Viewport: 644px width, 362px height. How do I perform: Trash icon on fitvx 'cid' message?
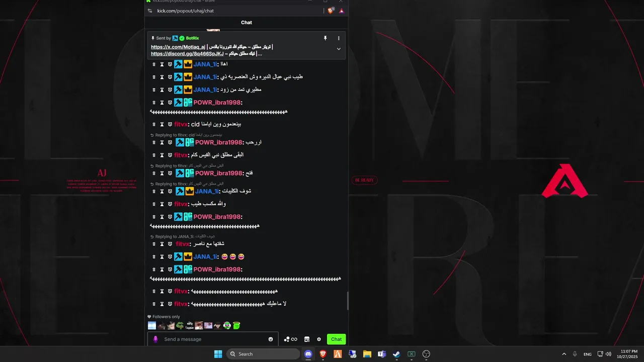(x=154, y=124)
